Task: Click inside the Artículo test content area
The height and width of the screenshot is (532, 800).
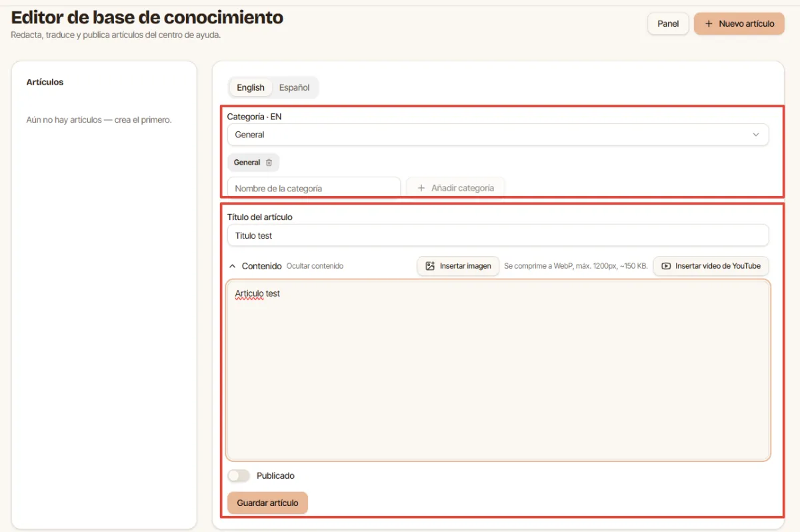Action: (x=498, y=370)
